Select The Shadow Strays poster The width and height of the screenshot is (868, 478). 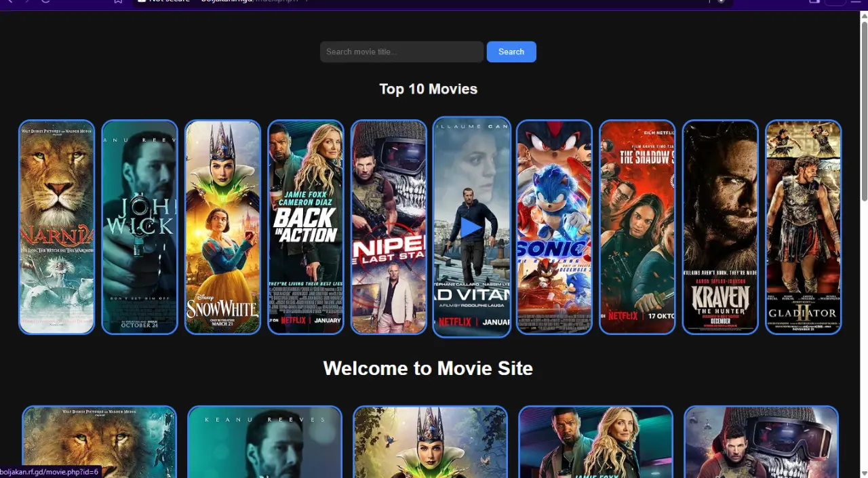click(x=637, y=227)
